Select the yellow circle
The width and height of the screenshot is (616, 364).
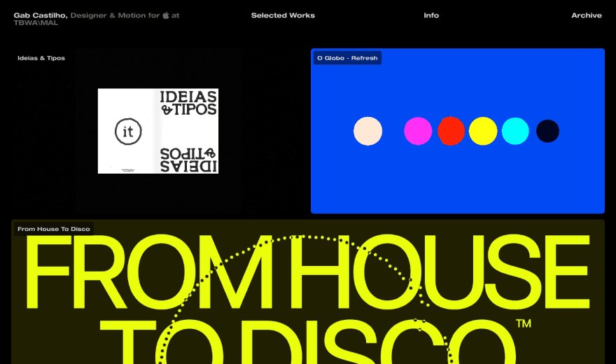[x=483, y=131]
